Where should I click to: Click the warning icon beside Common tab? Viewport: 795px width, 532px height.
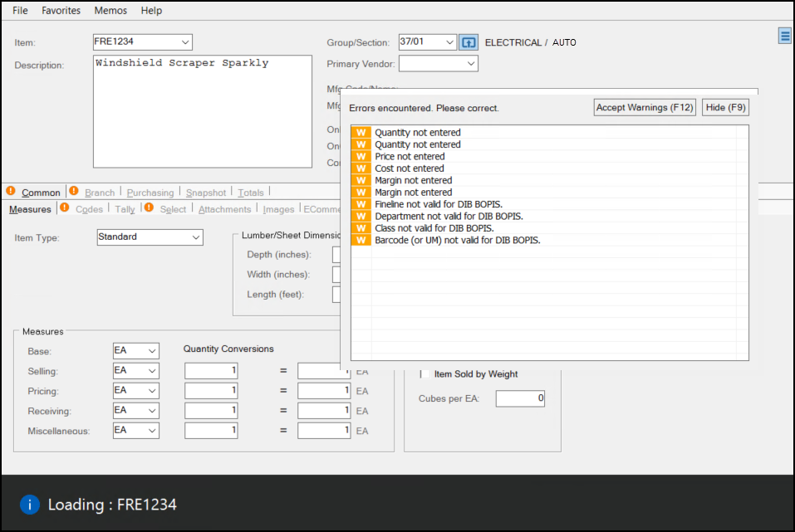11,191
